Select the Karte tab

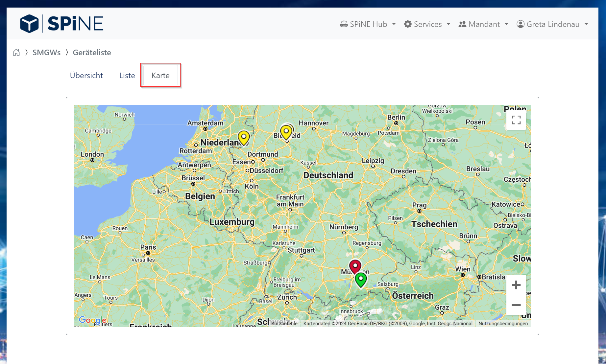tap(160, 76)
